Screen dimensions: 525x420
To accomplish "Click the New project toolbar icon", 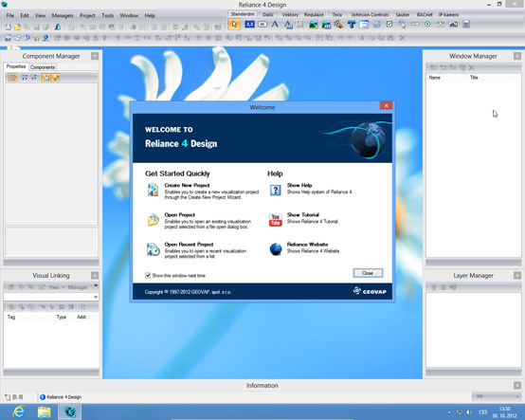I will [8, 27].
